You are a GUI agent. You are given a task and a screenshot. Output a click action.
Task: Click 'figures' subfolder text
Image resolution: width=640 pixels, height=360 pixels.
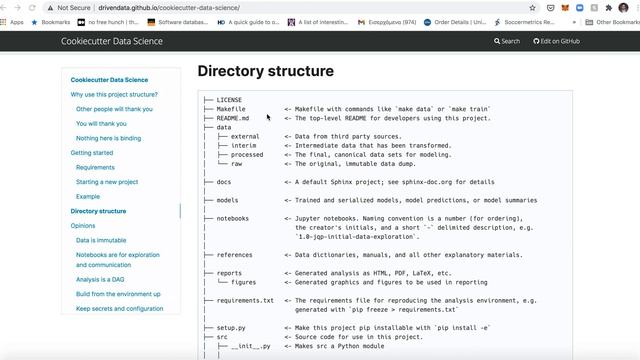tap(243, 282)
